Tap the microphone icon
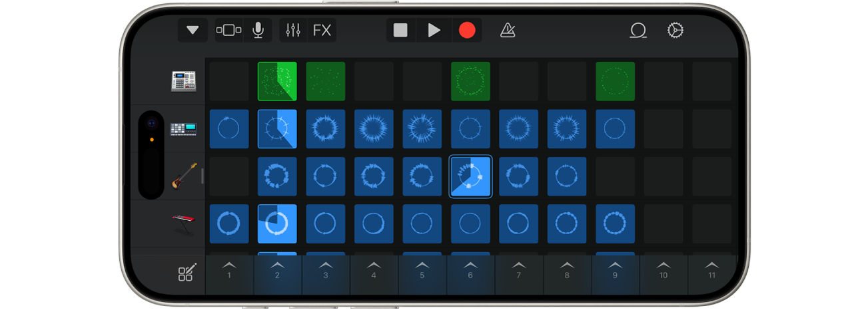Screen dimensions: 868x310 click(x=258, y=30)
